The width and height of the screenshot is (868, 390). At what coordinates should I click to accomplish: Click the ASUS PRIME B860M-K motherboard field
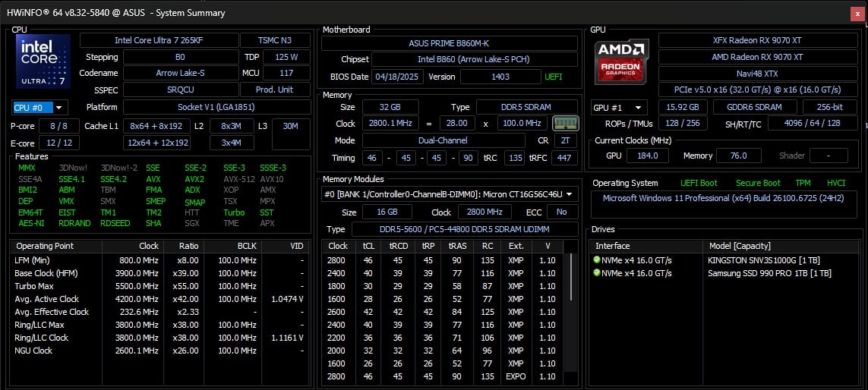(x=450, y=43)
